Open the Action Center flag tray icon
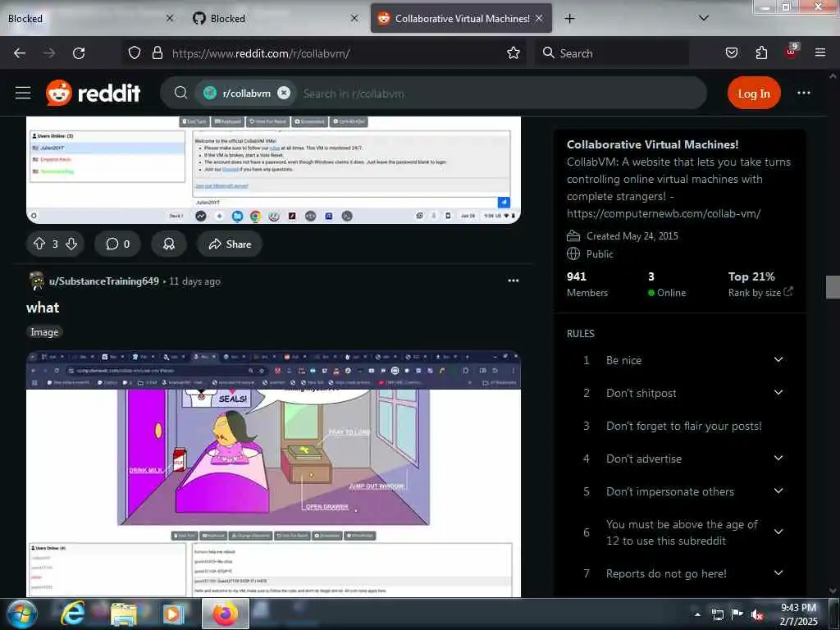The image size is (840, 630). [x=737, y=614]
